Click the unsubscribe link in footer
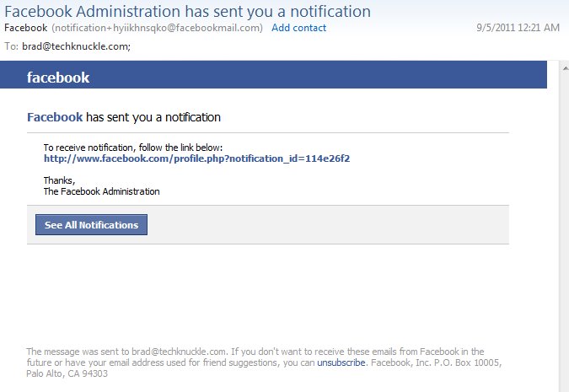The image size is (569, 392). (341, 362)
